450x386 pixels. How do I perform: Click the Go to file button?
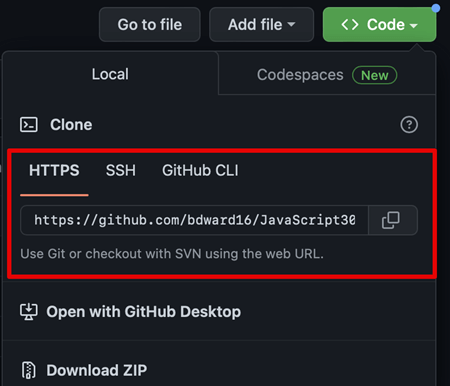tap(150, 25)
